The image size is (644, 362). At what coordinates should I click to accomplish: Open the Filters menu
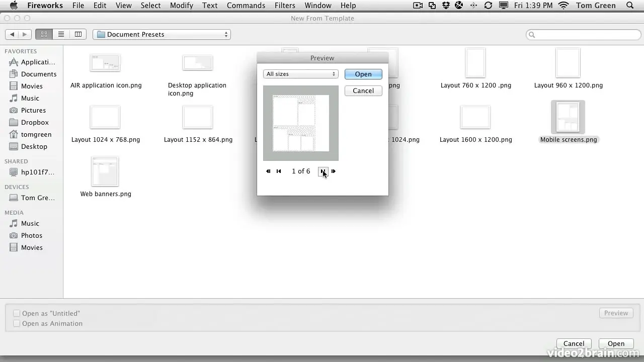(285, 6)
